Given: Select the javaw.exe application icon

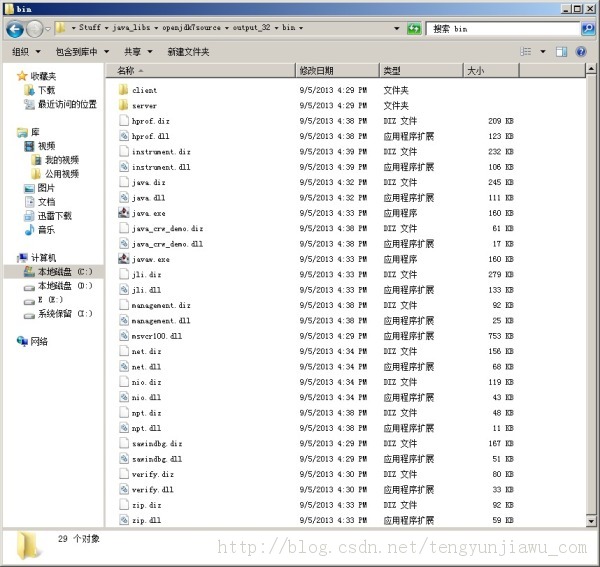Looking at the screenshot, I should point(123,259).
